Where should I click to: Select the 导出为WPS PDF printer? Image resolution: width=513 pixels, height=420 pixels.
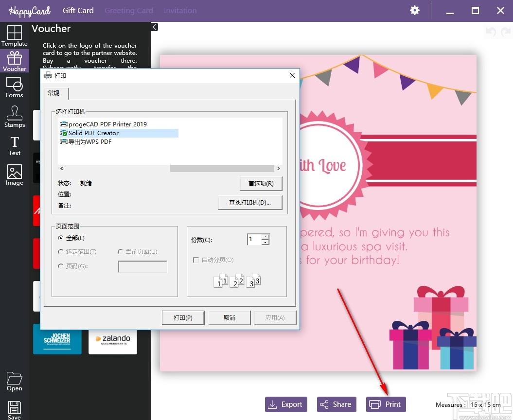tap(86, 141)
